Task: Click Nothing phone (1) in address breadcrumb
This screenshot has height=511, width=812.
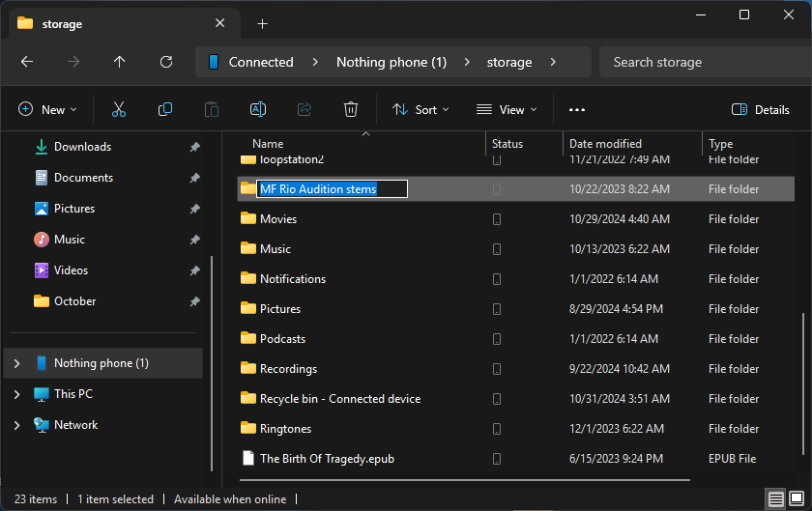Action: pos(391,62)
